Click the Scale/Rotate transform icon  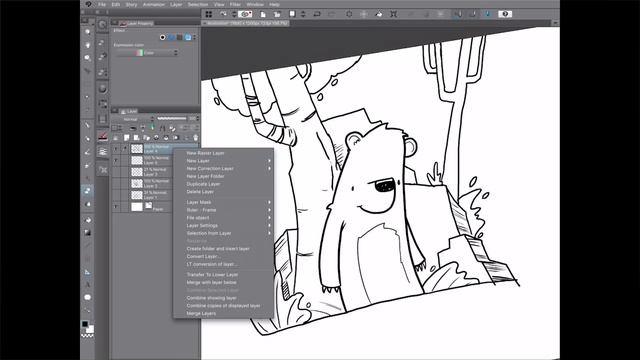point(393,14)
